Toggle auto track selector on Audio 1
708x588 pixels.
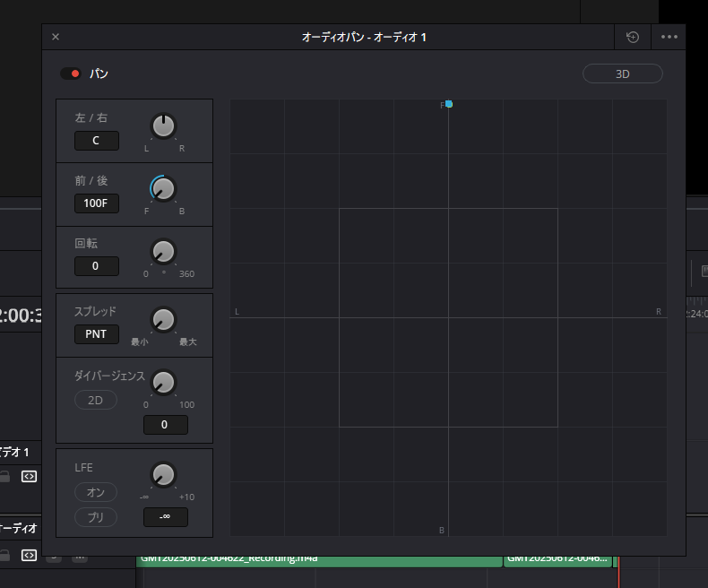pos(29,477)
